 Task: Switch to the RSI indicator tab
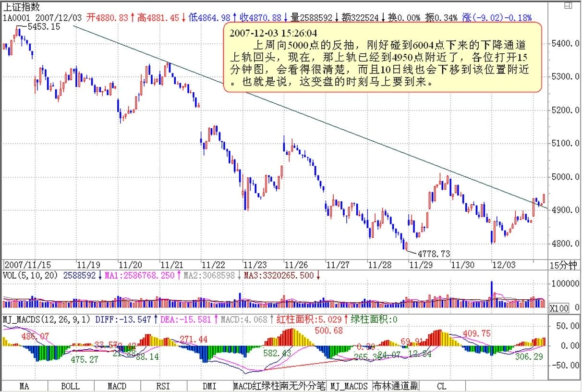pyautogui.click(x=163, y=386)
